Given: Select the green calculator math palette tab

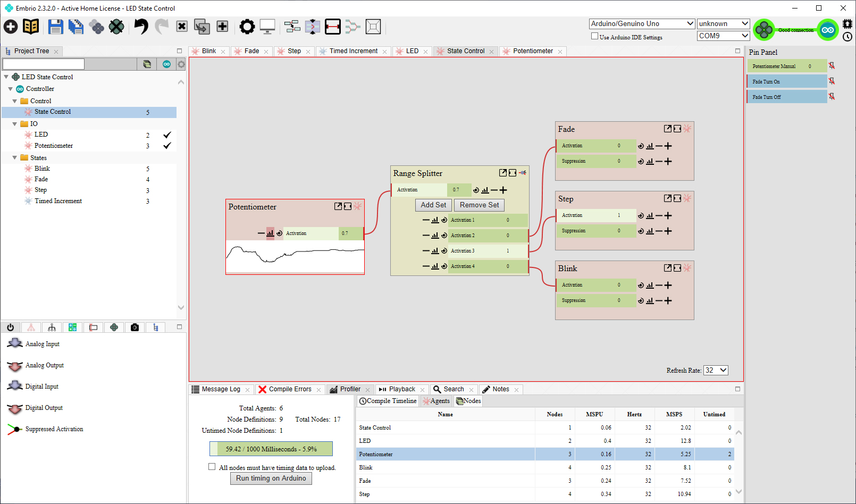Looking at the screenshot, I should [x=72, y=327].
